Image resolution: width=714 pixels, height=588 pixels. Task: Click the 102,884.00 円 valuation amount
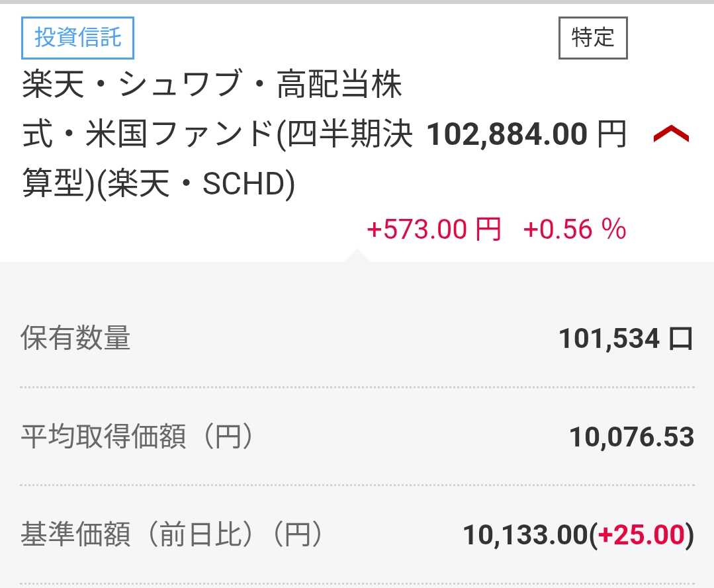(507, 136)
